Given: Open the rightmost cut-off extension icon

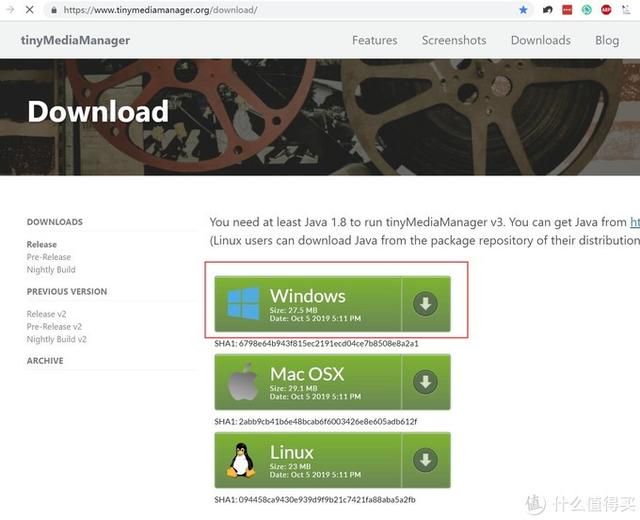Looking at the screenshot, I should click(x=626, y=10).
